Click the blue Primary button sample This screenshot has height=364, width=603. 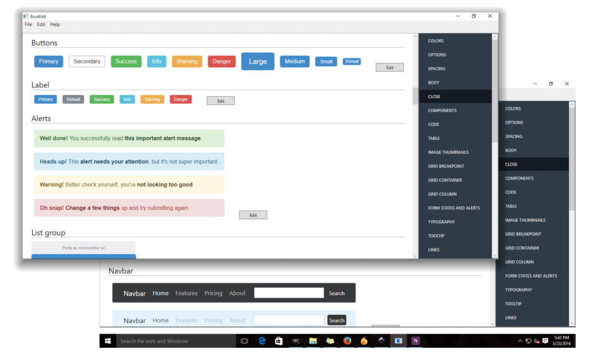click(x=48, y=61)
